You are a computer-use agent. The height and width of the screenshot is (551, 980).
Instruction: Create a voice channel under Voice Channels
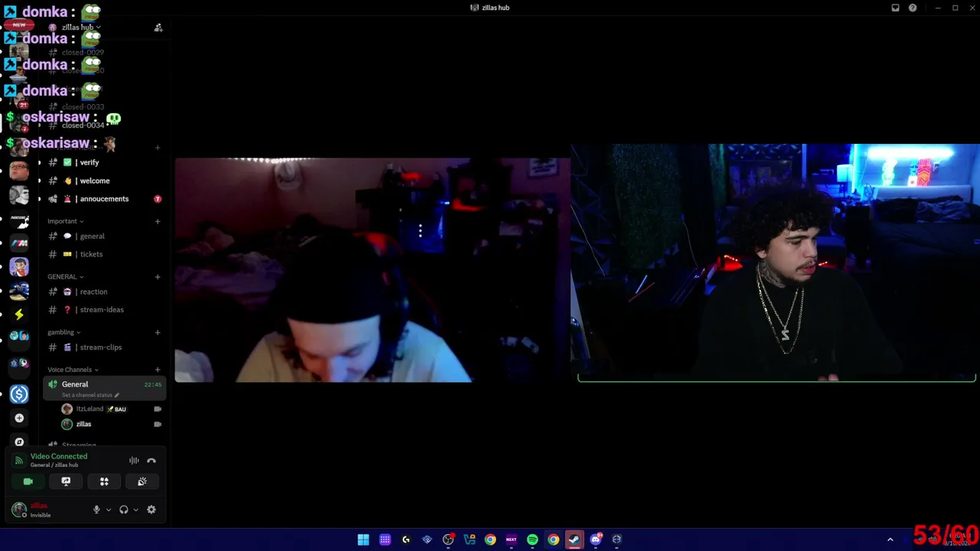tap(158, 370)
